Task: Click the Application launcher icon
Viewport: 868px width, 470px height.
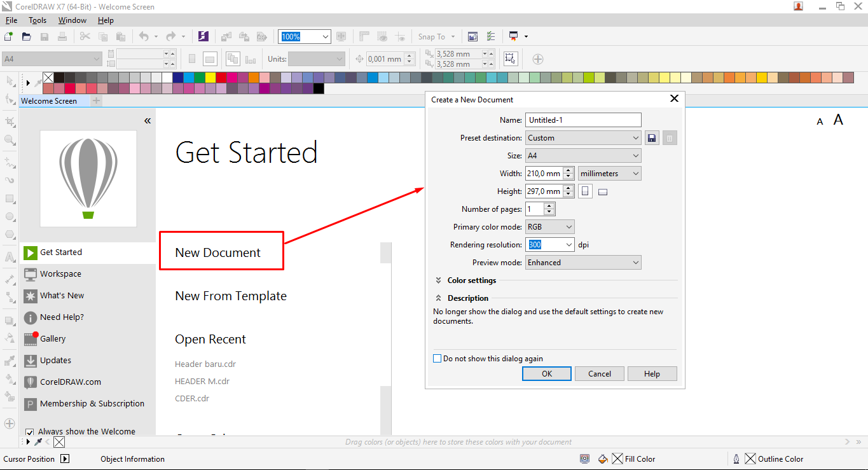Action: [x=514, y=37]
